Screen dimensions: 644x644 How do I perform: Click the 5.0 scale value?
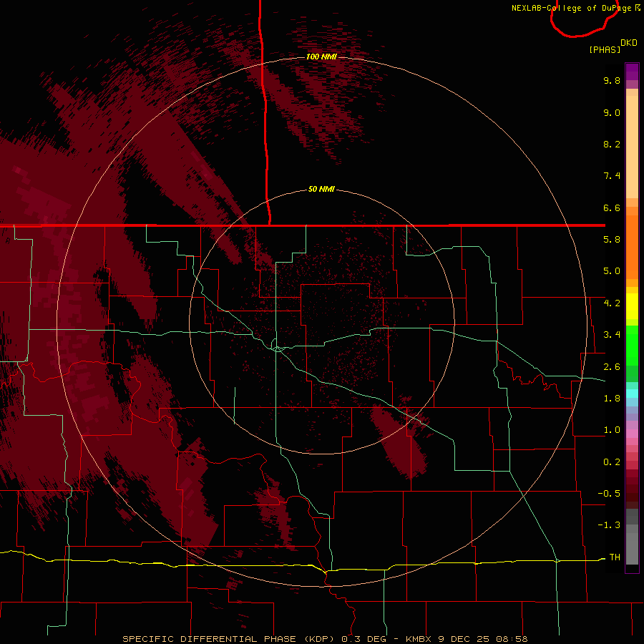tap(612, 271)
